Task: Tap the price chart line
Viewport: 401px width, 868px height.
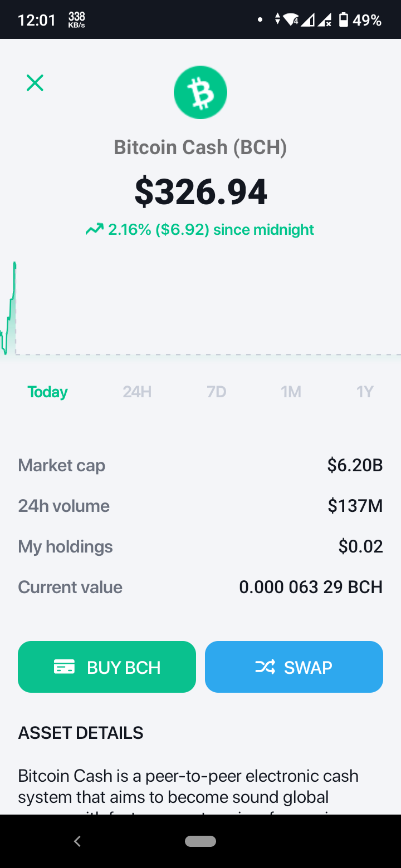Action: 9,309
